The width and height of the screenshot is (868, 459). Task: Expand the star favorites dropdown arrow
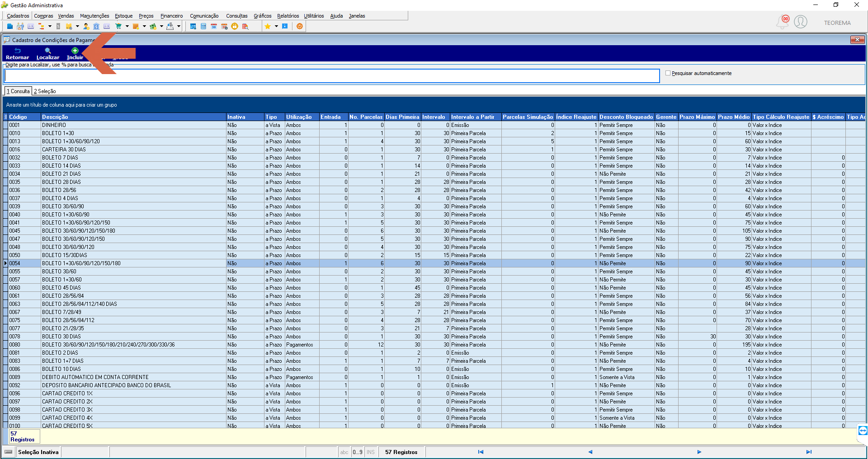(x=276, y=27)
